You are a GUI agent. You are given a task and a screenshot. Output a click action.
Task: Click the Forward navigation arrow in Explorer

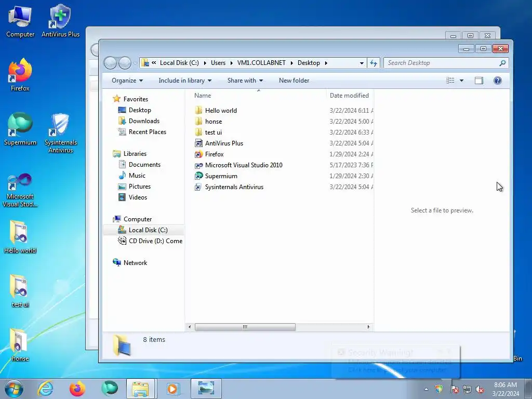coord(125,63)
